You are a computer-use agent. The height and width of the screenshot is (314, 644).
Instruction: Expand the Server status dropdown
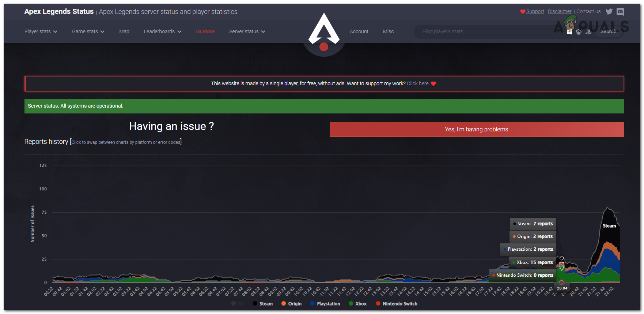tap(247, 31)
